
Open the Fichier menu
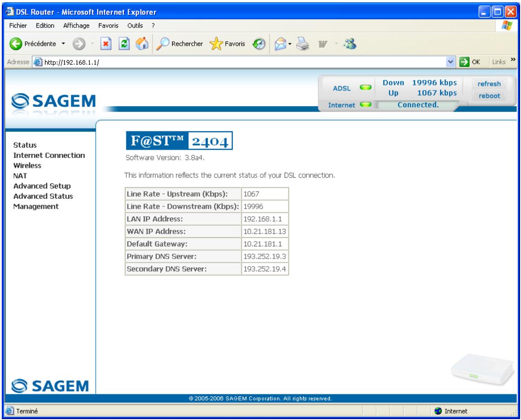[18, 26]
